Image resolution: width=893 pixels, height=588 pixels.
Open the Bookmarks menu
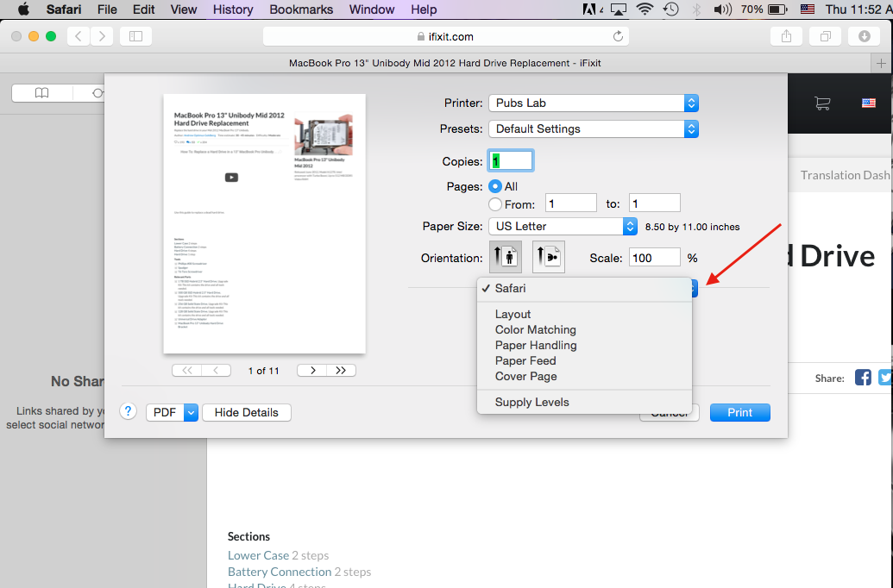tap(301, 9)
